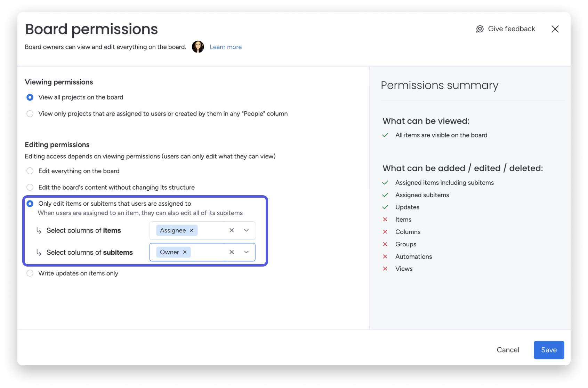Remove the Owner chip from subitems columns

coord(185,252)
